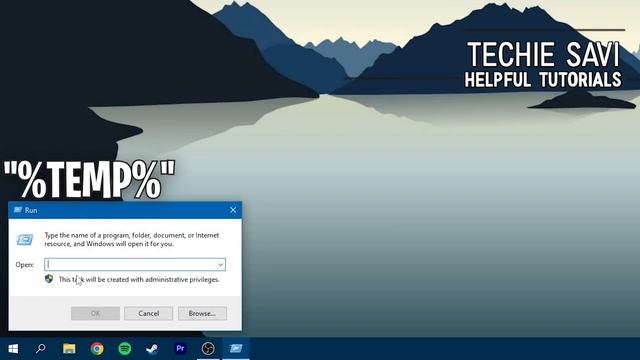Click the administrative privileges shield icon
The height and width of the screenshot is (360, 640).
[49, 279]
